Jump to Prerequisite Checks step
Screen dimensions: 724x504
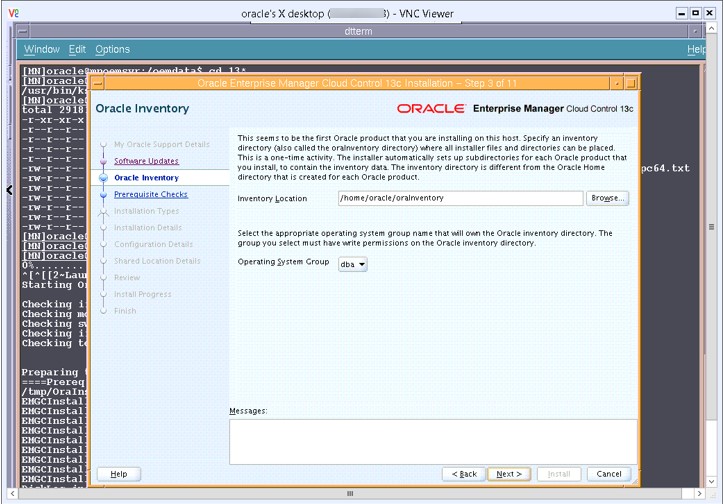[x=151, y=194]
